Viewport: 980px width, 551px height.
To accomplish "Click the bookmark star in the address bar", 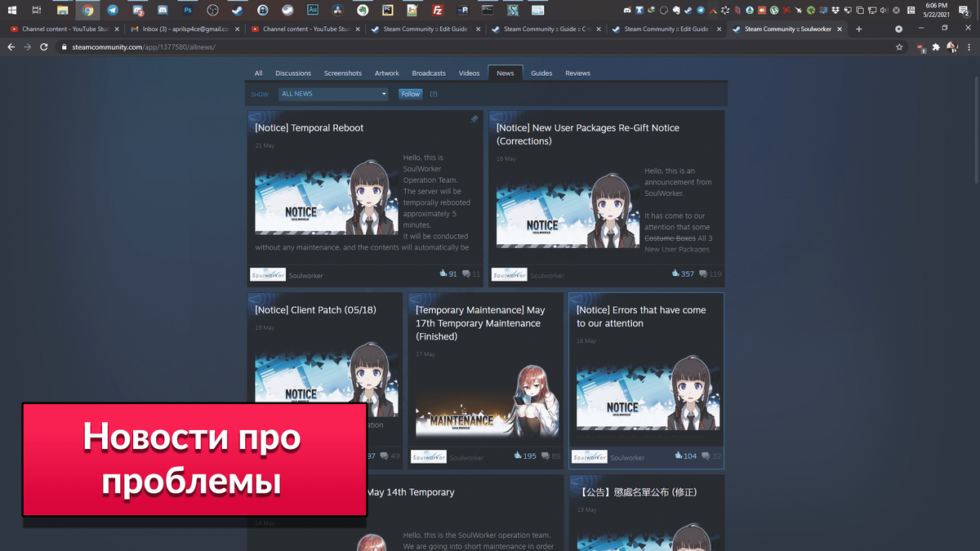I will click(899, 47).
